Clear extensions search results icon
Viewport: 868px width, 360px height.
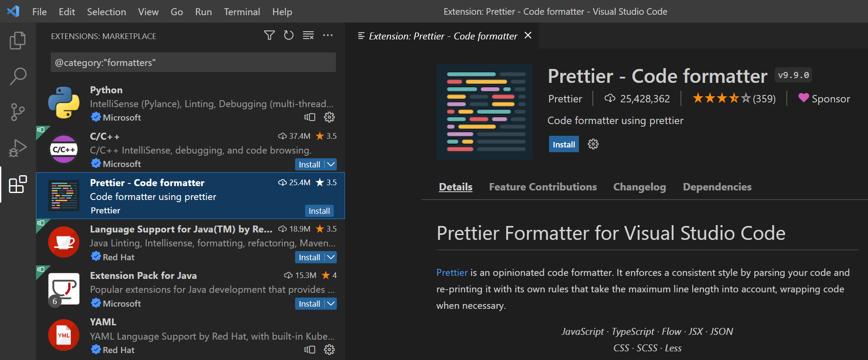[x=308, y=35]
